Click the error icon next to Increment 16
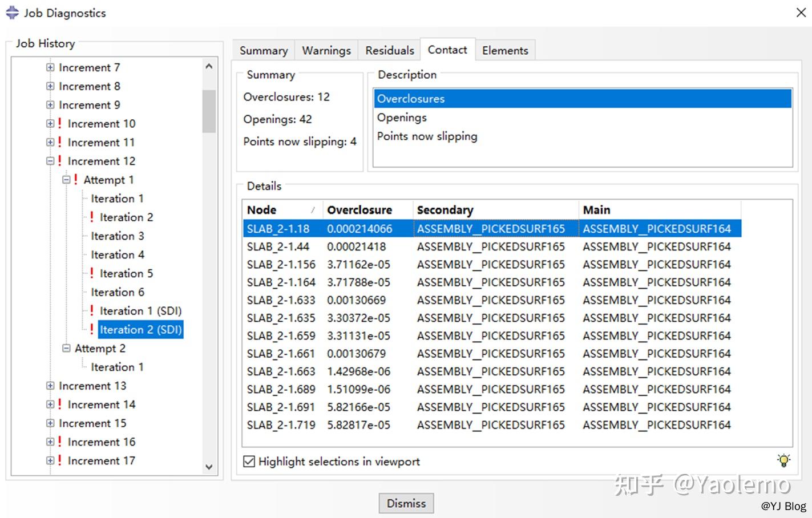The image size is (812, 518). click(59, 442)
